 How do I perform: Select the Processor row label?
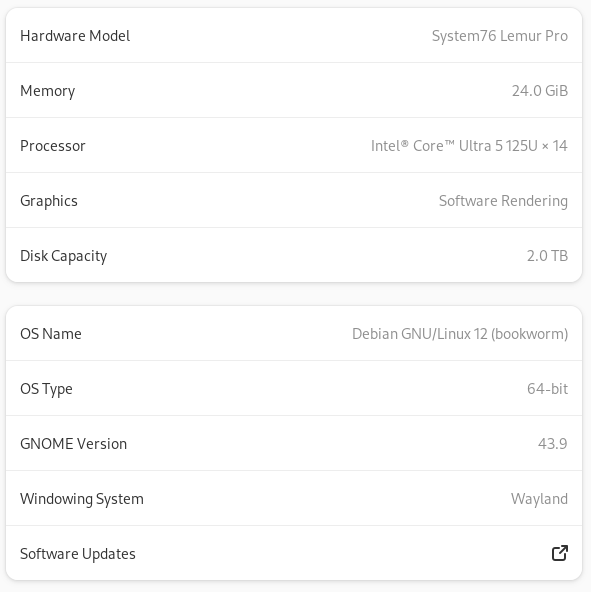click(53, 146)
